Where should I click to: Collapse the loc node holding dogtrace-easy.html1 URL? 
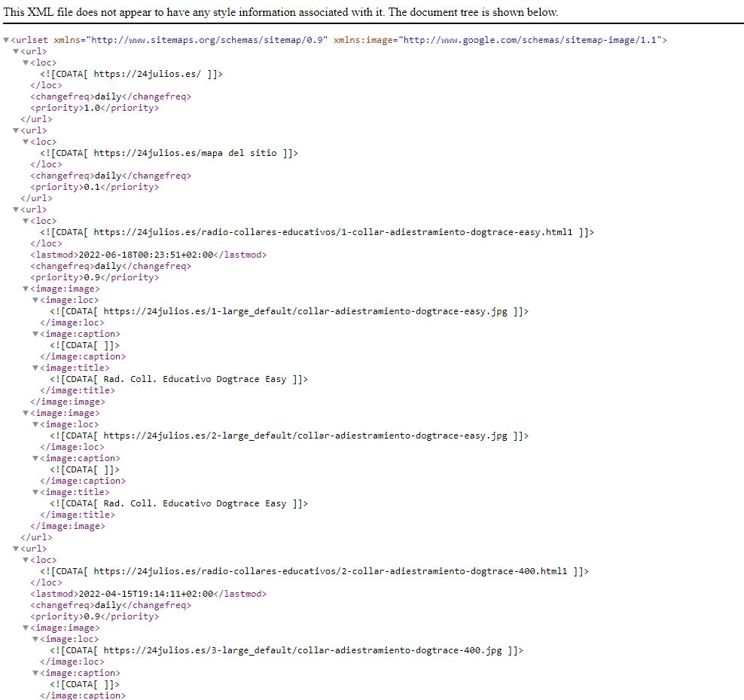tap(26, 222)
